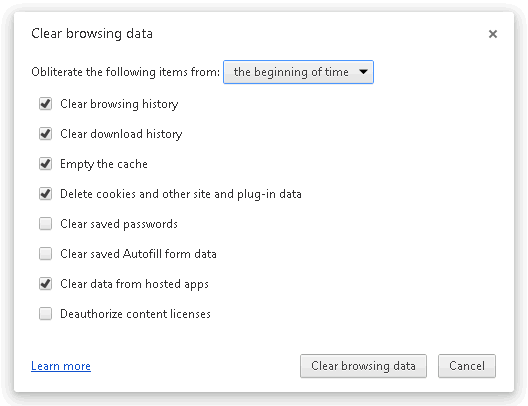Open the time range dropdown
Image resolution: width=528 pixels, height=406 pixels.
tap(298, 72)
